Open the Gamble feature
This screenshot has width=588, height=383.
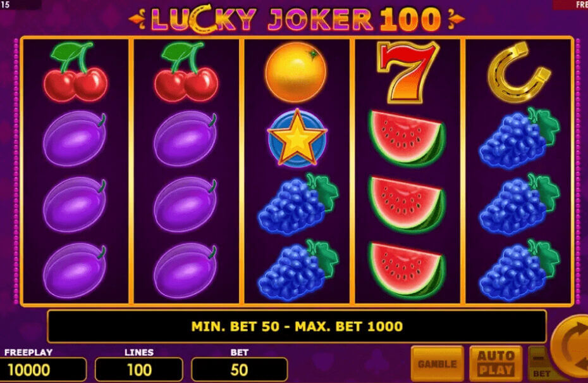[x=438, y=363]
